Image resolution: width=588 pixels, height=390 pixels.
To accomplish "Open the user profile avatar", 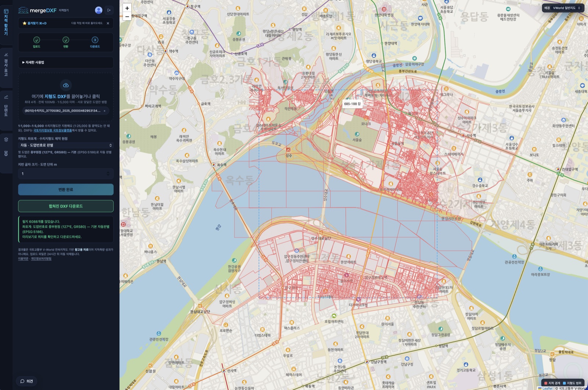I will [98, 10].
